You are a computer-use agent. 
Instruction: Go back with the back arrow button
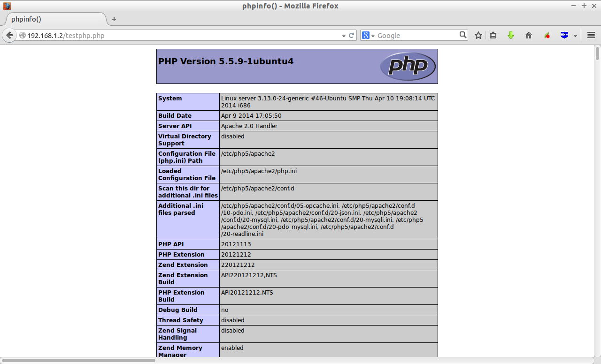[9, 35]
